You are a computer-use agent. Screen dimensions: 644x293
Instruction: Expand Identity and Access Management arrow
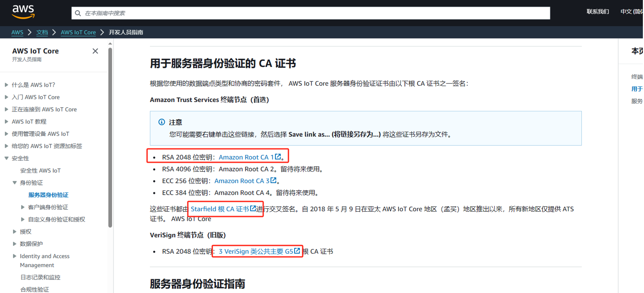click(x=15, y=256)
